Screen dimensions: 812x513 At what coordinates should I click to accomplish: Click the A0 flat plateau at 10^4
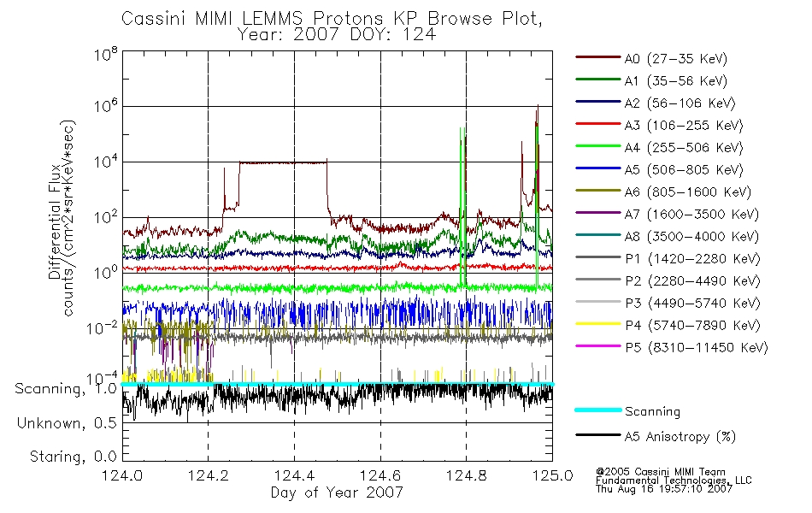[x=283, y=162]
